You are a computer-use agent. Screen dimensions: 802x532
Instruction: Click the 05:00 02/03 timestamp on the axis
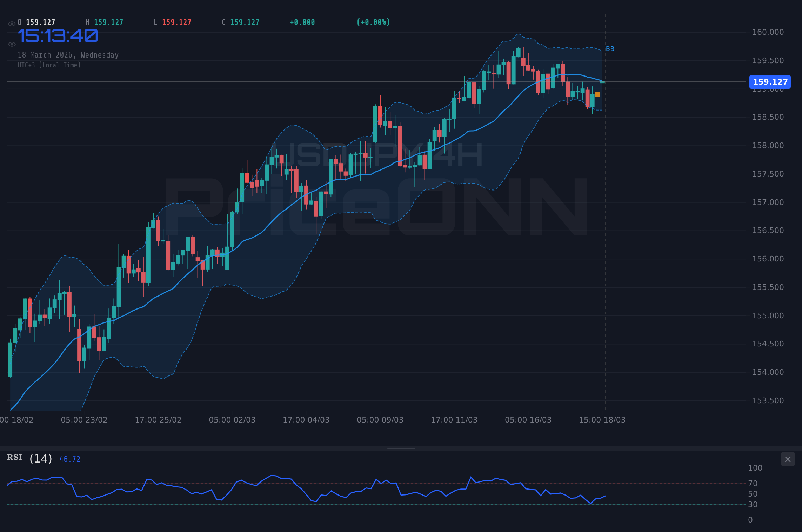pyautogui.click(x=233, y=420)
